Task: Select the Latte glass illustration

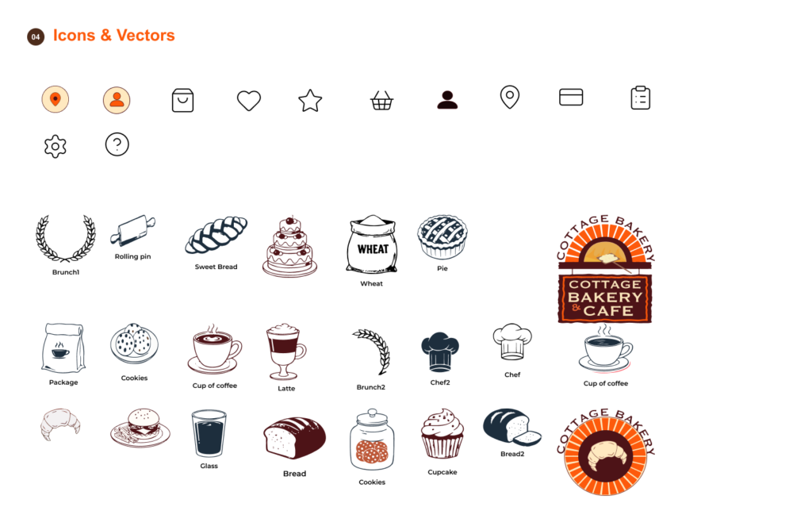Action: (285, 351)
